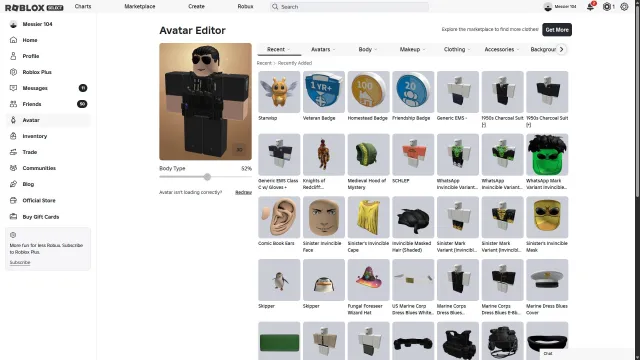Select Fungal Foreseer Wizard Hat
The height and width of the screenshot is (360, 640).
(369, 280)
